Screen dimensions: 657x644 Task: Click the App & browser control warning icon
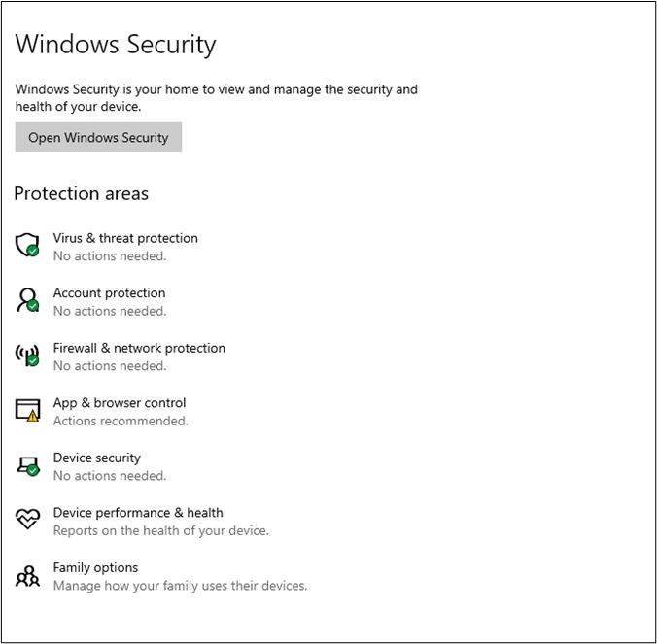[27, 410]
